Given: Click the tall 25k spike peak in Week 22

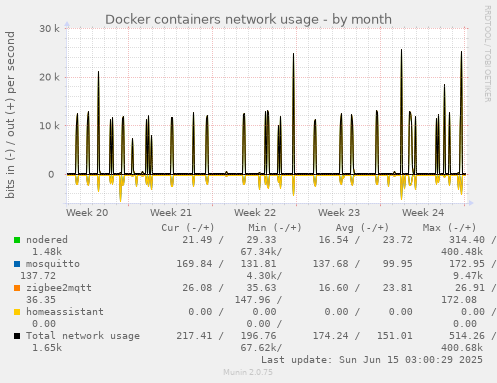Looking at the screenshot, I should click(293, 54).
